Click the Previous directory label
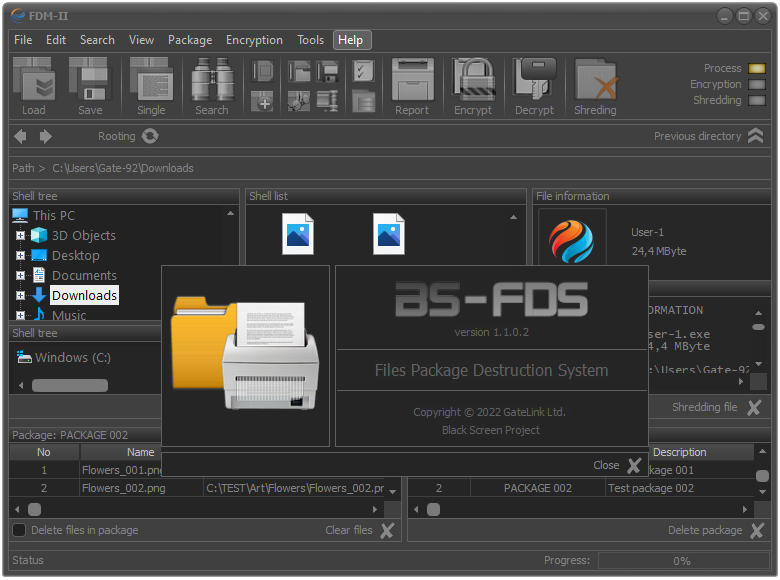 [x=697, y=136]
